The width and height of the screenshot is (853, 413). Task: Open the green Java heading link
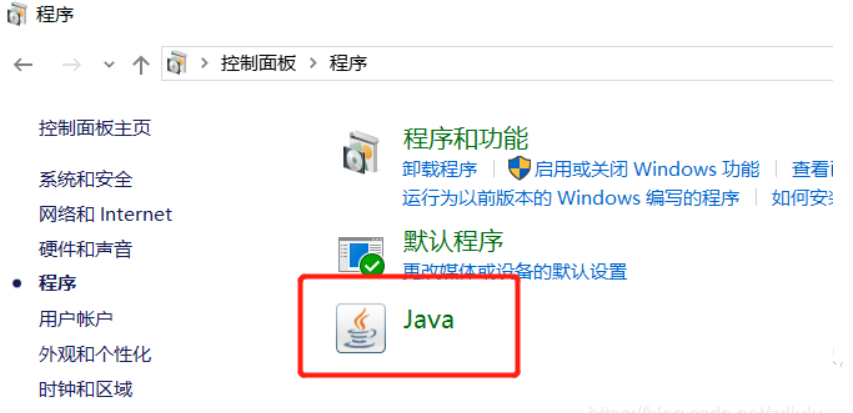tap(428, 319)
